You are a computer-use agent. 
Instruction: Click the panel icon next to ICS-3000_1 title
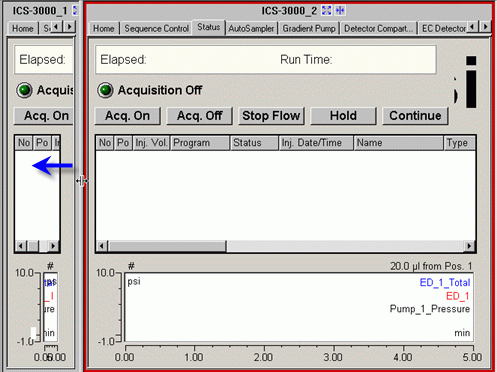coord(75,11)
